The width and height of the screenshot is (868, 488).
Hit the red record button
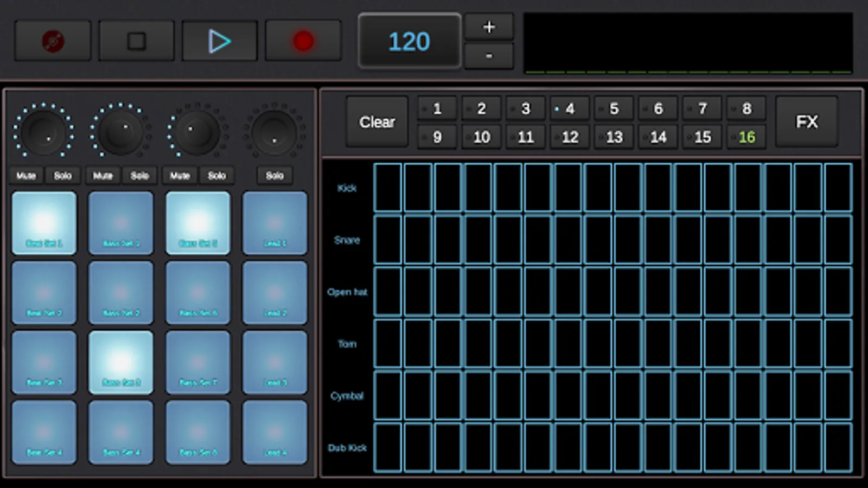pyautogui.click(x=303, y=41)
